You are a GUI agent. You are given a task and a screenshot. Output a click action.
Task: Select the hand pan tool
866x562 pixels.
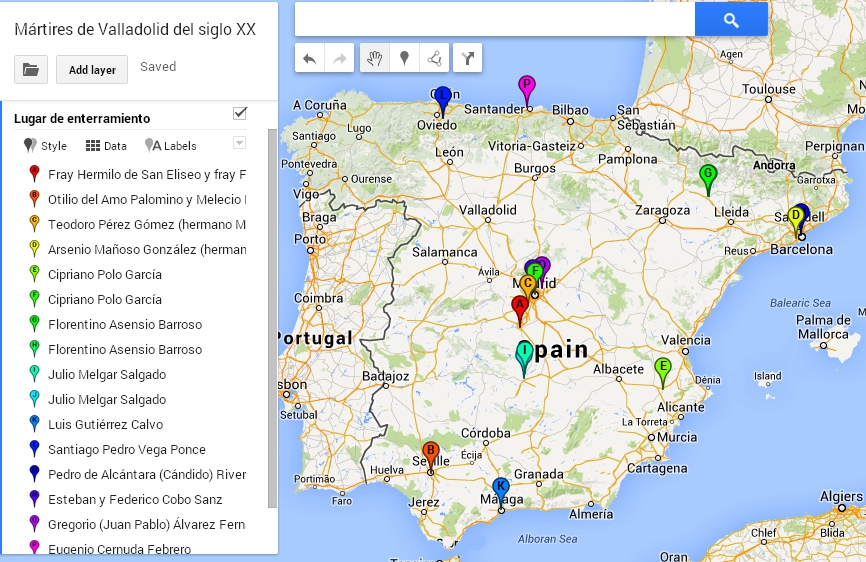coord(374,59)
